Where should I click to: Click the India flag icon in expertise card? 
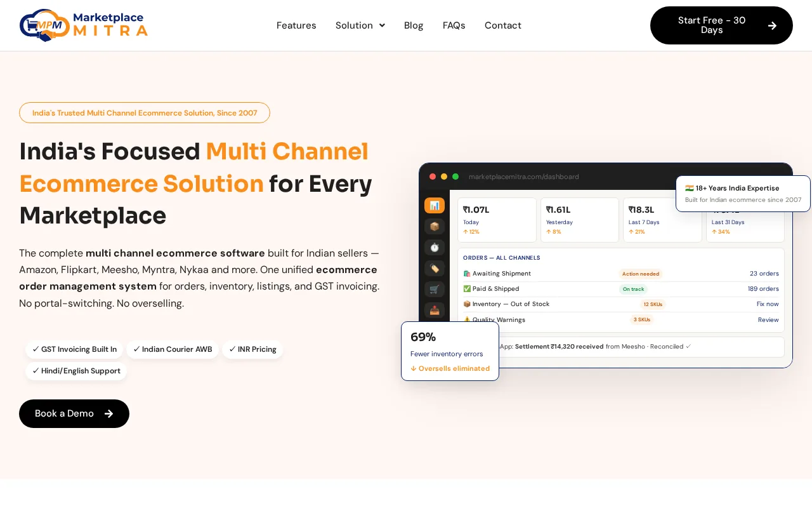point(690,188)
